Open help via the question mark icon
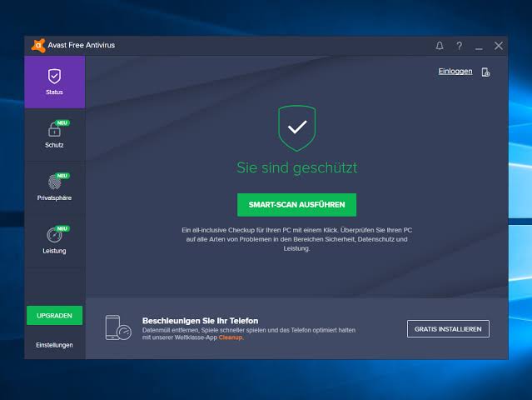Image resolution: width=532 pixels, height=400 pixels. [459, 46]
